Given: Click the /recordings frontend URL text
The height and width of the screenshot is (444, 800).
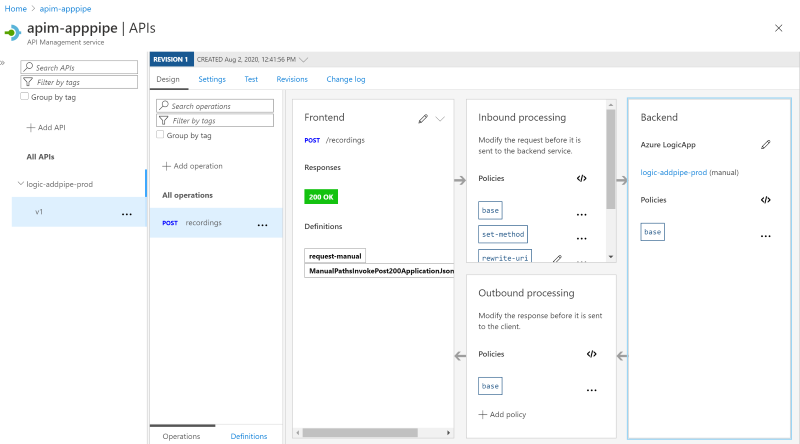Looking at the screenshot, I should [x=345, y=140].
